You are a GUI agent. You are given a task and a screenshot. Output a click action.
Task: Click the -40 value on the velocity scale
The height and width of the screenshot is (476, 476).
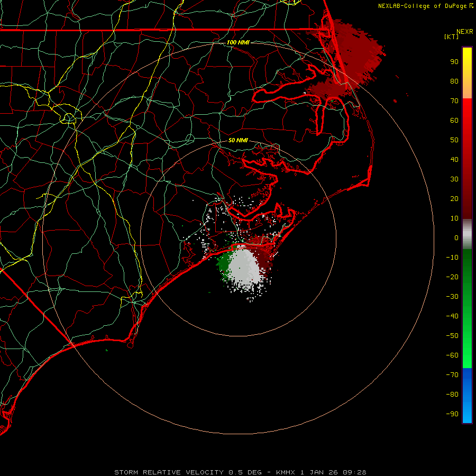coord(452,316)
